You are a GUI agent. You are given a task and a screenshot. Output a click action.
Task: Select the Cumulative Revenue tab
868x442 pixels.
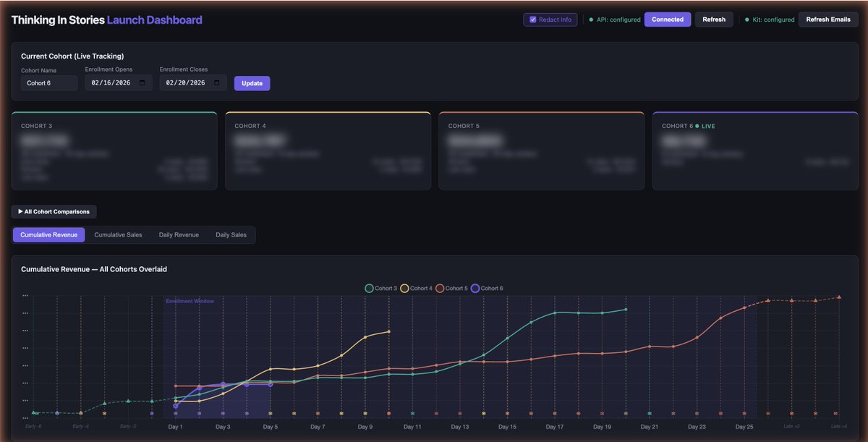tap(48, 235)
